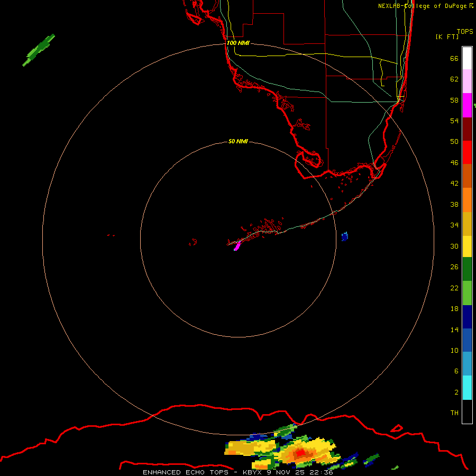This screenshot has height=476, width=476.
Task: Click the gold mustard legend swatch
Action: 467,223
